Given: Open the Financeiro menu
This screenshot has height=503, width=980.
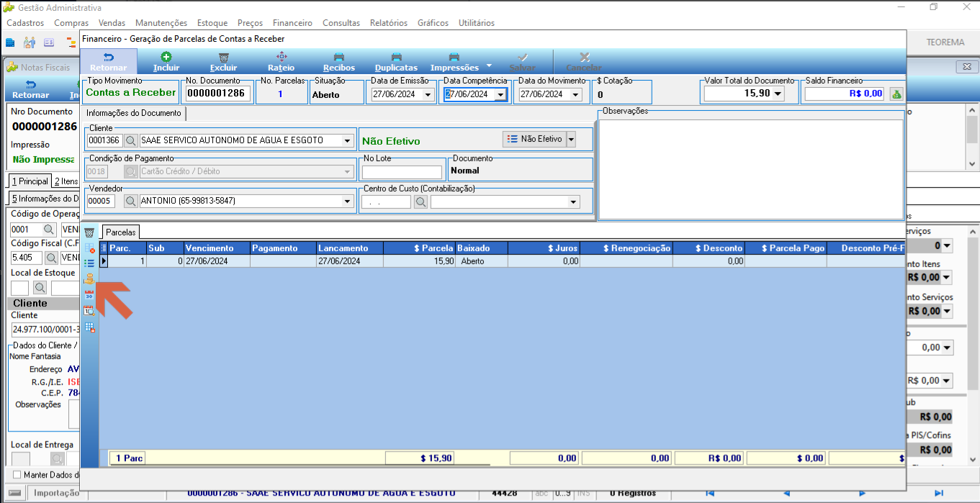Looking at the screenshot, I should [292, 23].
